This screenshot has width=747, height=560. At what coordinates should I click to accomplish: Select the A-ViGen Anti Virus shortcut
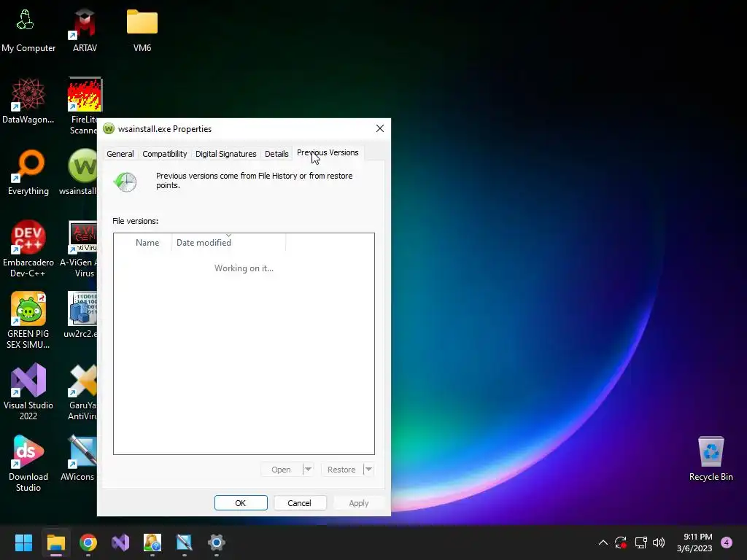pyautogui.click(x=80, y=249)
